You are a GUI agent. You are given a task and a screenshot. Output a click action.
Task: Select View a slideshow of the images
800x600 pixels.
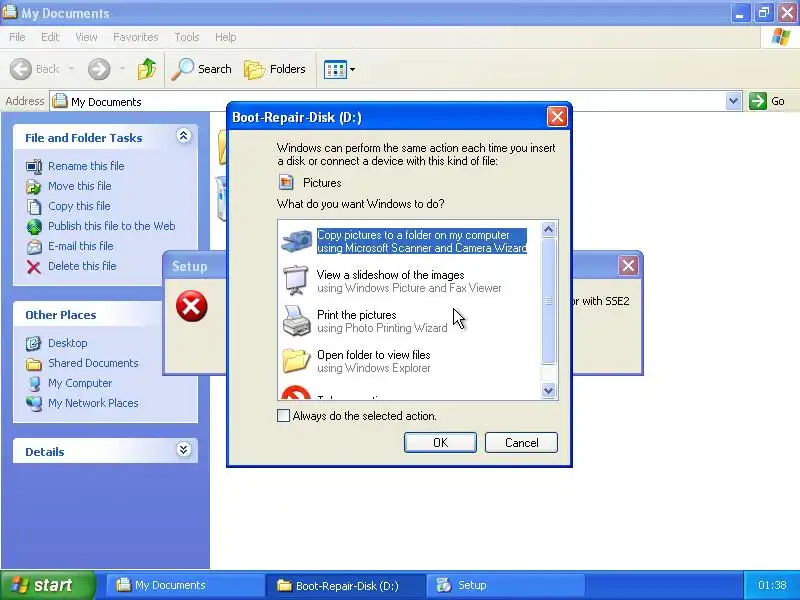pyautogui.click(x=391, y=275)
